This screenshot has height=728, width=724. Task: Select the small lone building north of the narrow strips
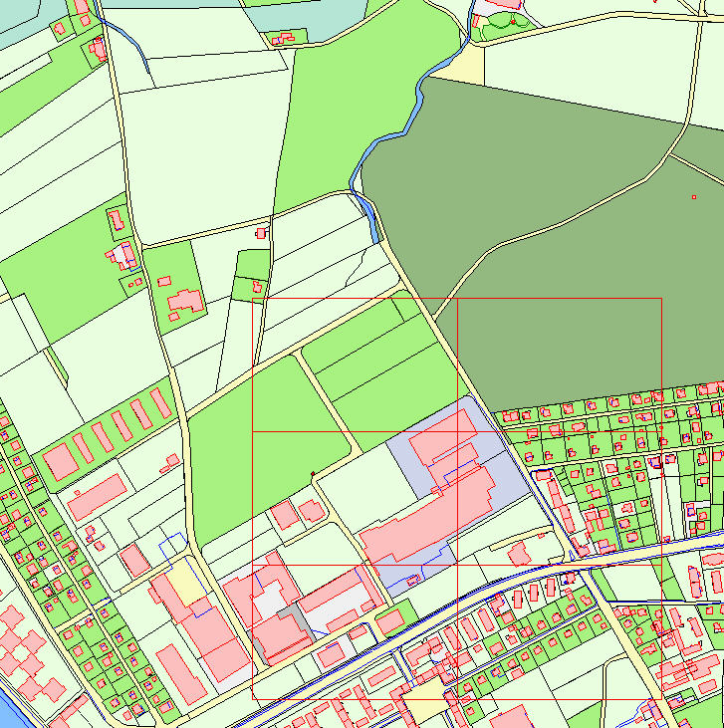262,233
